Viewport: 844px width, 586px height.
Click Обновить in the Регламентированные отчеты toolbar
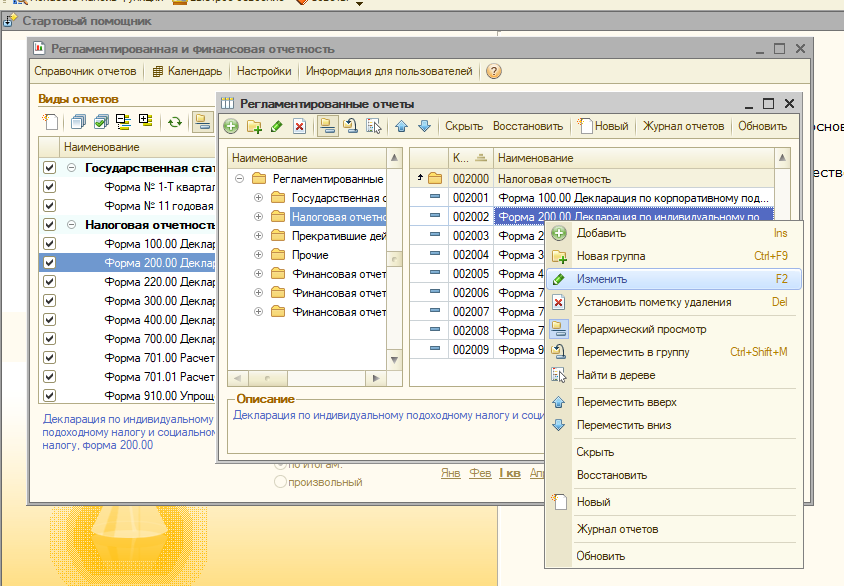coord(762,126)
